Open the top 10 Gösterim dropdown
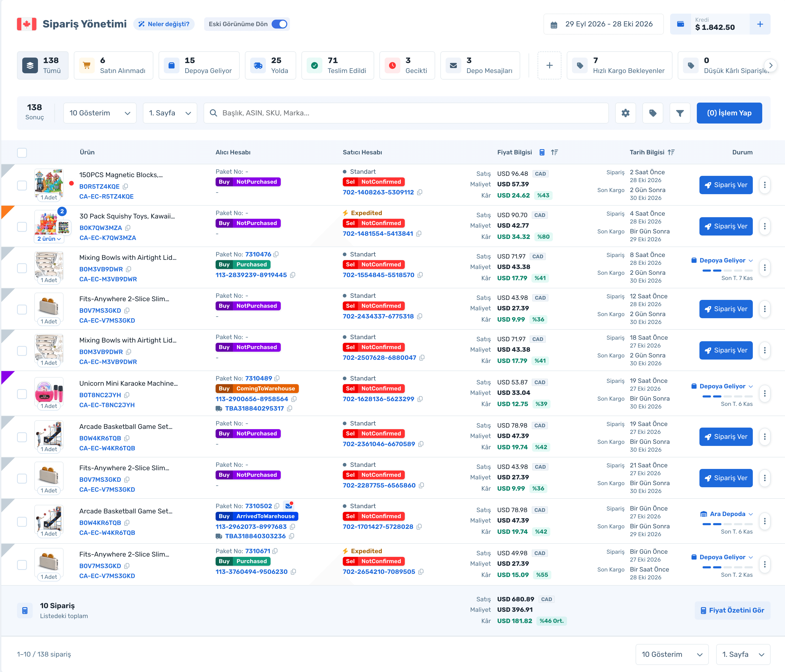 tap(100, 113)
